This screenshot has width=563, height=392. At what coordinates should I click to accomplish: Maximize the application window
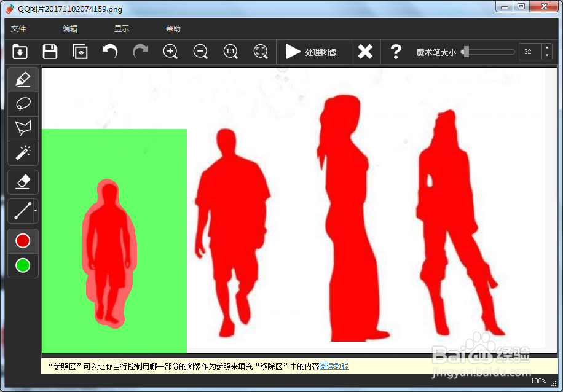(x=521, y=7)
